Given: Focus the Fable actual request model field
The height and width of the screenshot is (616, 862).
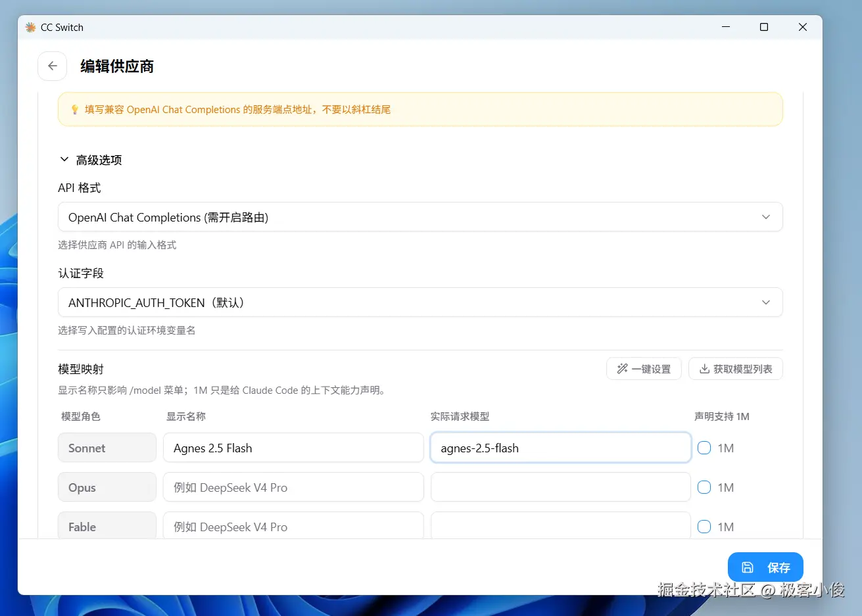Looking at the screenshot, I should tap(561, 525).
